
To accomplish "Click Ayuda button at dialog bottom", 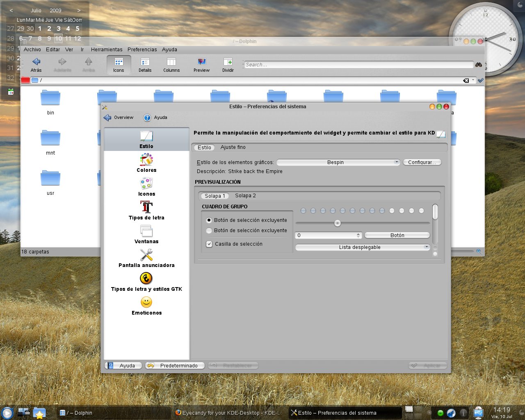I will pos(123,365).
